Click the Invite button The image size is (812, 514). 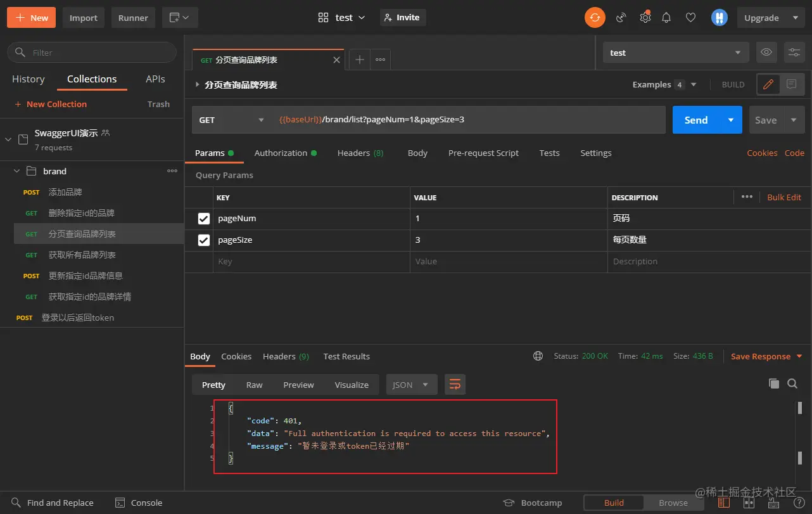click(403, 18)
